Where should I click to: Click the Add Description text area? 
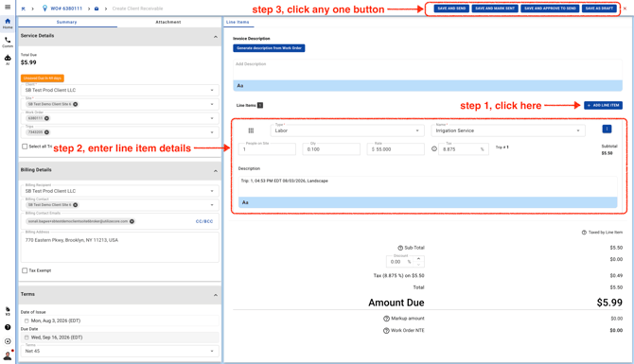click(428, 69)
